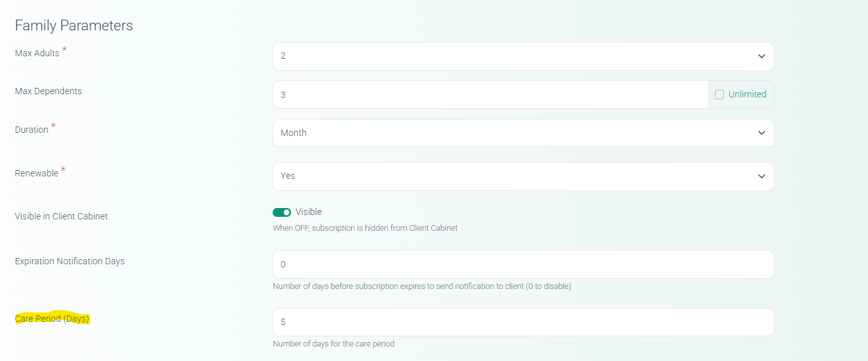
Task: Click the Expiration Notification Days label
Action: tap(70, 261)
